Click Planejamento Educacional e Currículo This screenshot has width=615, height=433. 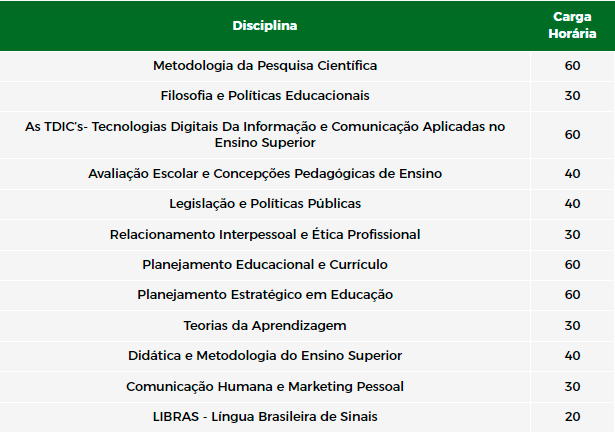[x=265, y=264]
